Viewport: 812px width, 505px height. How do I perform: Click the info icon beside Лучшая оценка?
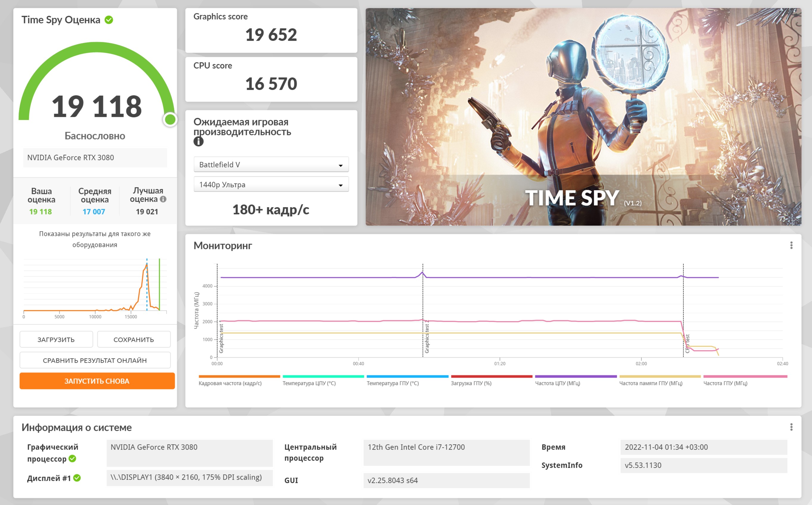163,199
